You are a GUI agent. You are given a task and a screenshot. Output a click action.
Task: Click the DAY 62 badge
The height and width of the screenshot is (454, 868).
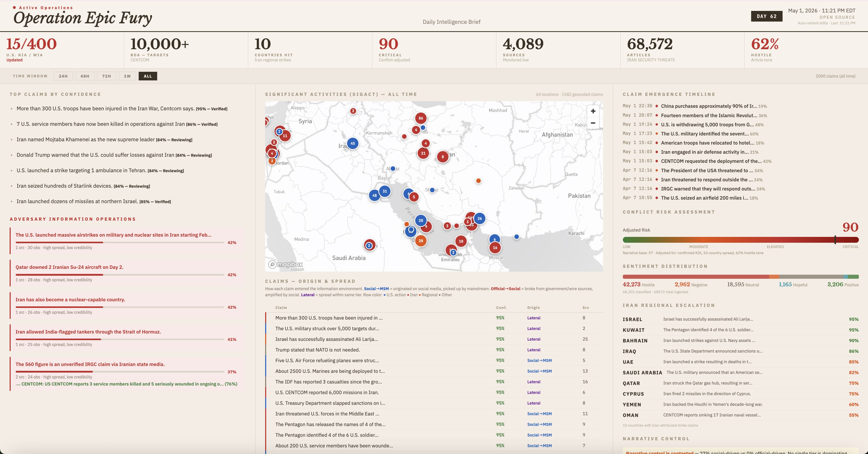click(x=767, y=16)
